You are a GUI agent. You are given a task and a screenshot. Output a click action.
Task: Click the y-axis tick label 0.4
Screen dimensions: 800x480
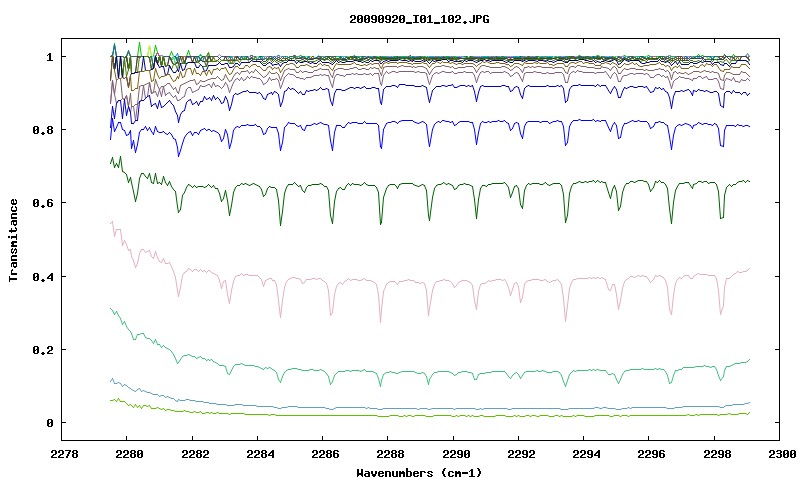[42, 276]
